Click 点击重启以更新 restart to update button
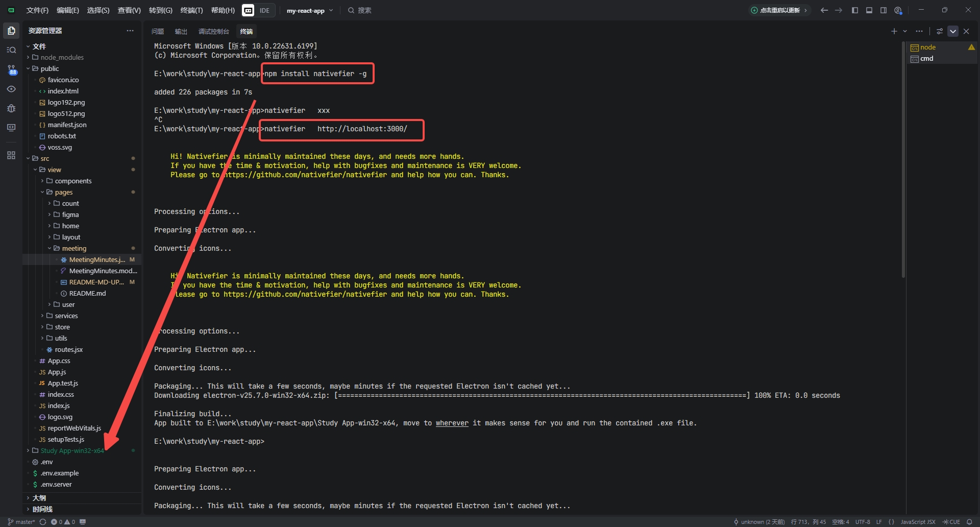Screen dimensions: 980x527 (x=779, y=10)
